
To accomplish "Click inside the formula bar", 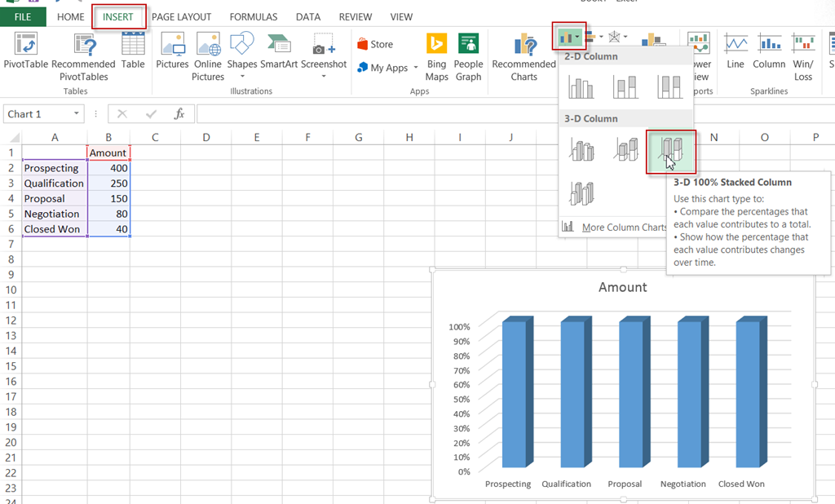I will [x=377, y=113].
